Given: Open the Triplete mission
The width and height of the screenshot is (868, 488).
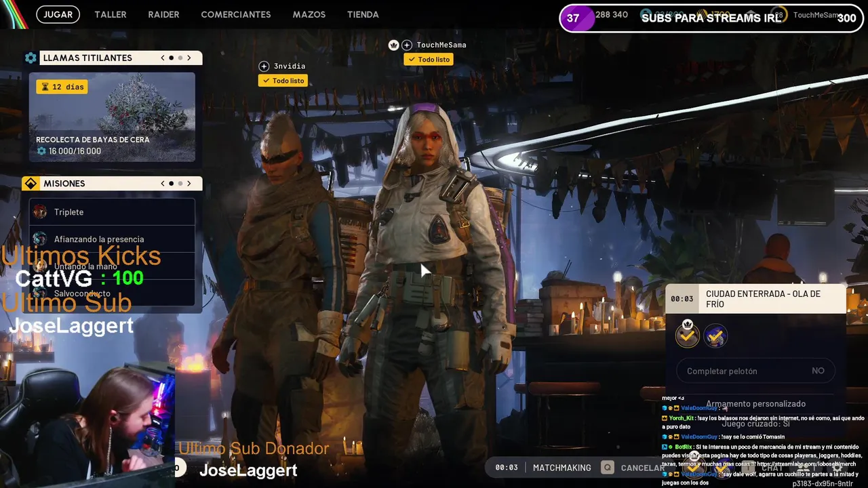Looking at the screenshot, I should (112, 212).
